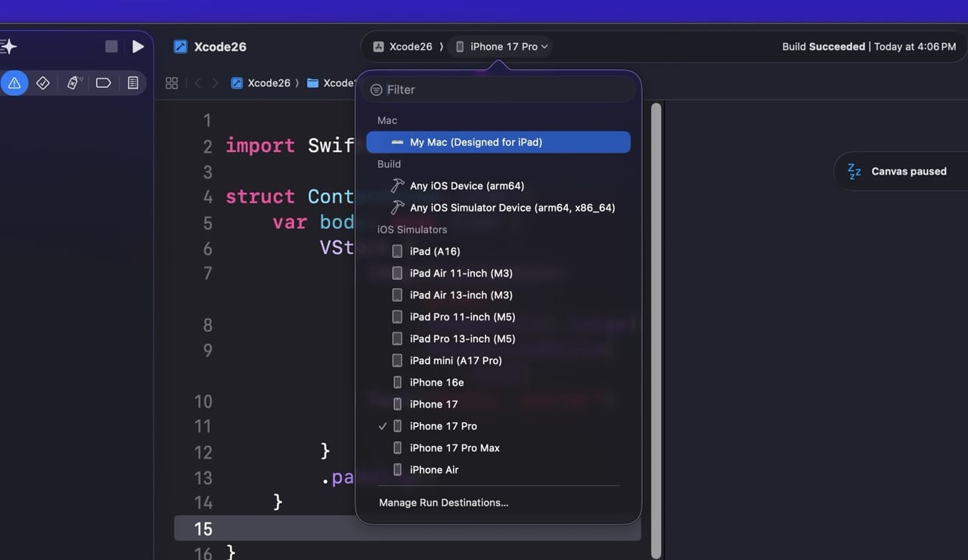Click the closing brace on line 14
Image resolution: width=968 pixels, height=560 pixels.
point(278,502)
